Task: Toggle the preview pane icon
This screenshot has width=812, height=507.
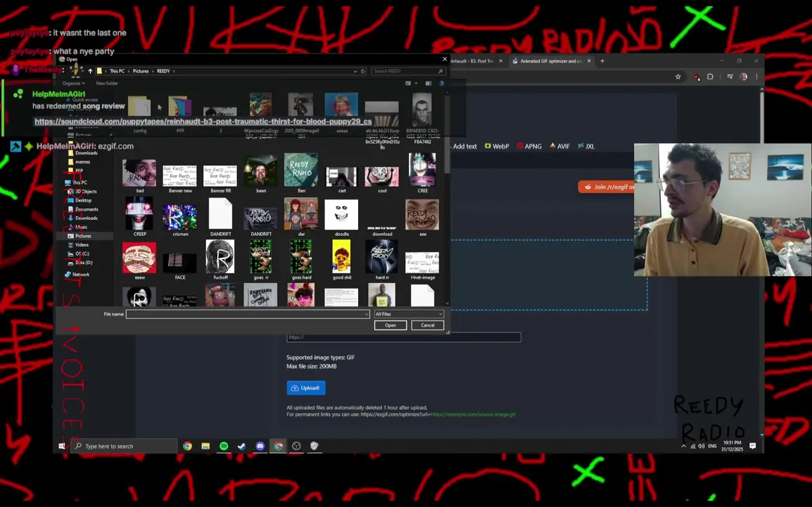Action: point(429,84)
